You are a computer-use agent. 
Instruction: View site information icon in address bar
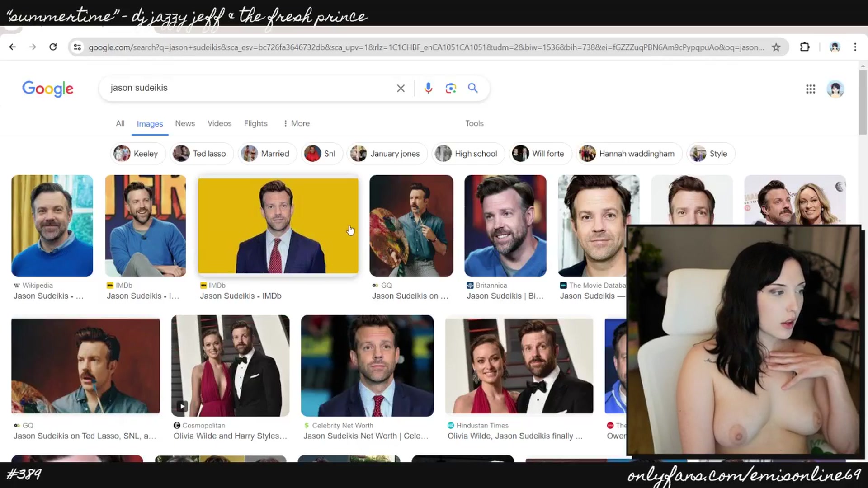pos(77,47)
